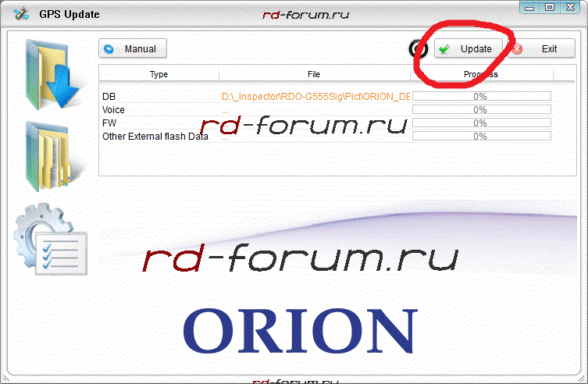The height and width of the screenshot is (384, 588).
Task: Select the File column header
Action: pos(314,74)
